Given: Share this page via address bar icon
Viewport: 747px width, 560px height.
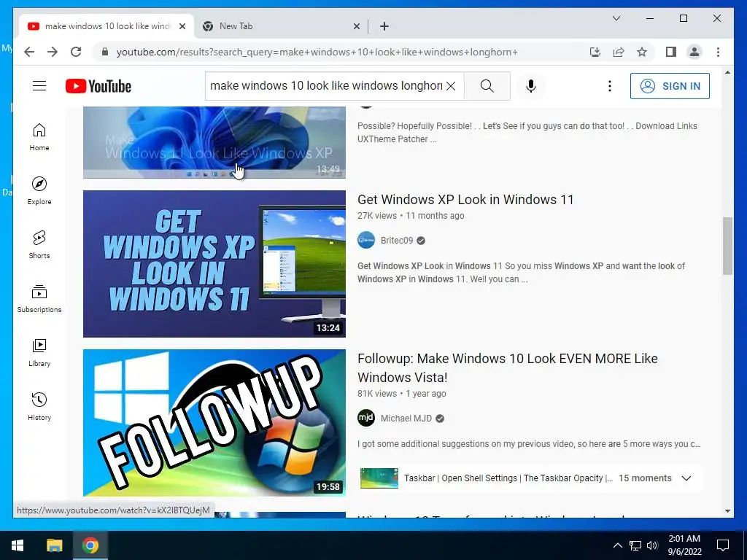Looking at the screenshot, I should (619, 52).
